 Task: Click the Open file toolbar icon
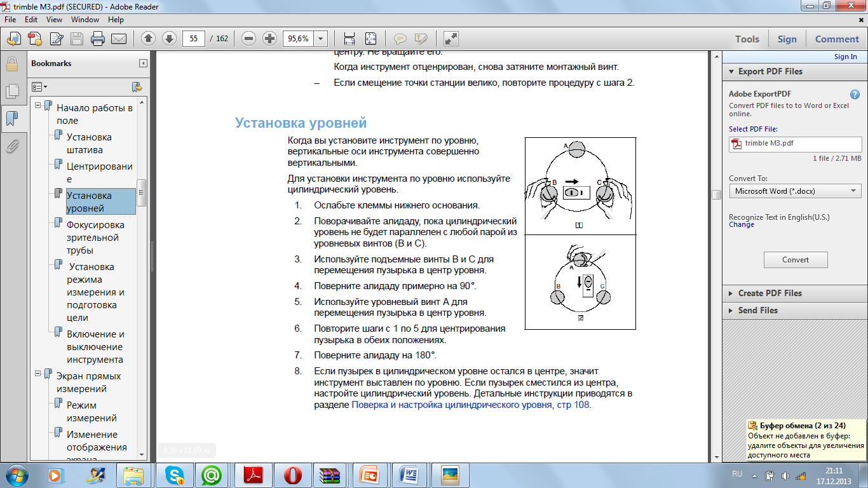point(14,39)
